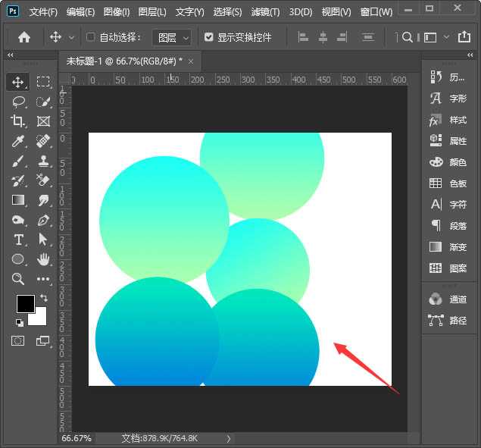Toggle Quick Mask mode icon
The width and height of the screenshot is (481, 448).
[17, 341]
